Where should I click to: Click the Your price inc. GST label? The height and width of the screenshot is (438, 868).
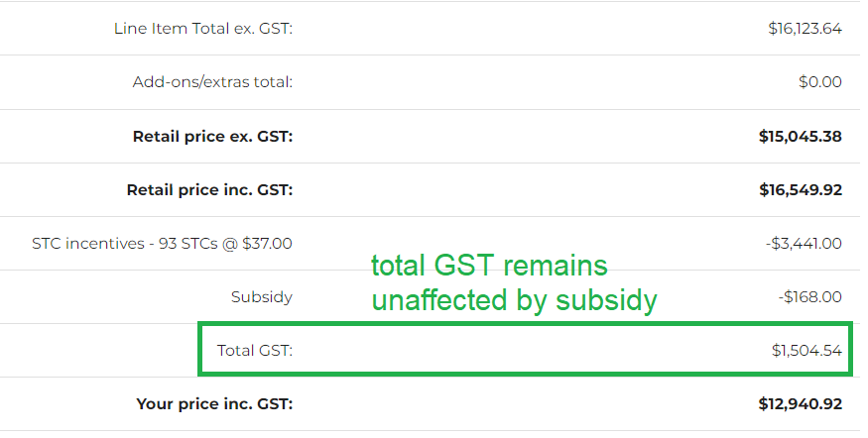click(x=215, y=403)
